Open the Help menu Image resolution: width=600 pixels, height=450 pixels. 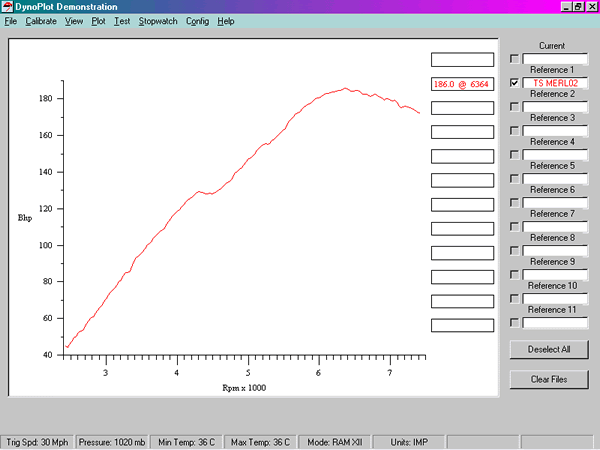tap(226, 21)
